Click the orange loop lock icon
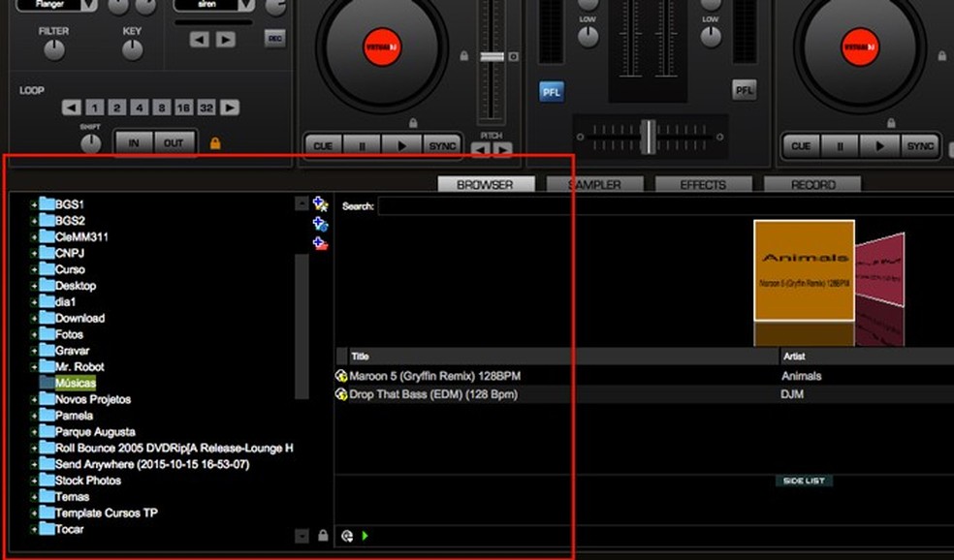The image size is (954, 560). pyautogui.click(x=215, y=143)
